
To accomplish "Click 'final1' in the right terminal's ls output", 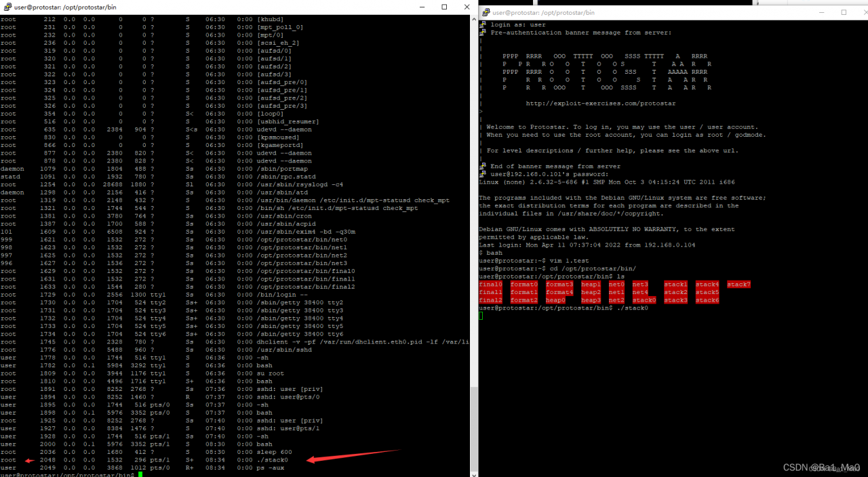I will click(x=490, y=292).
